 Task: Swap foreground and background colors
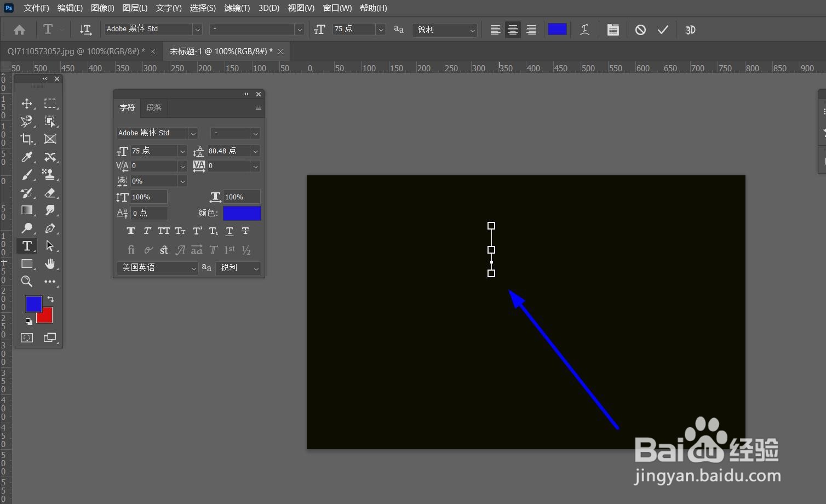[50, 299]
